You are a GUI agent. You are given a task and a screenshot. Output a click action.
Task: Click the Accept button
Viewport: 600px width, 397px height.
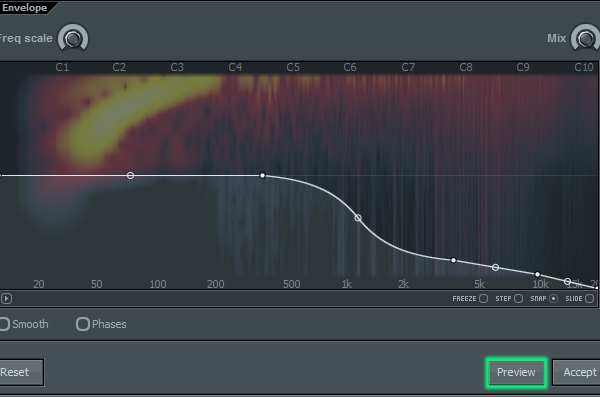point(576,372)
